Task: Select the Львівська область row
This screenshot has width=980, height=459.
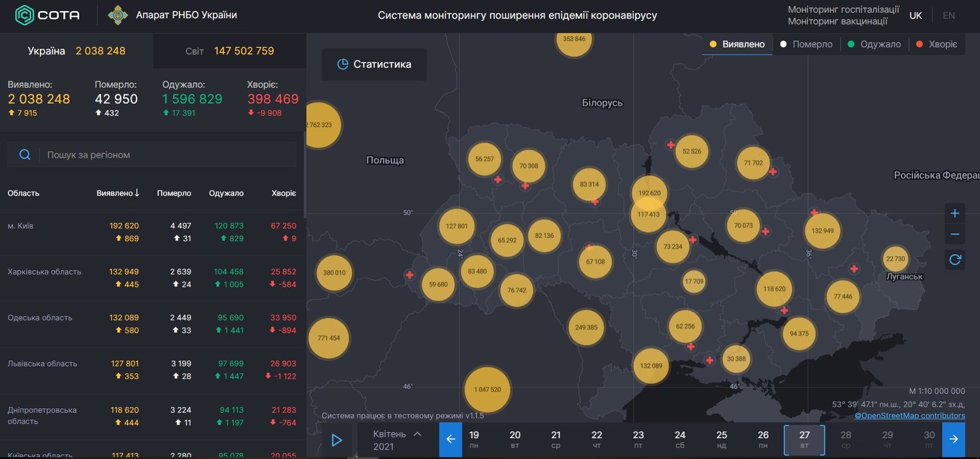Action: point(152,370)
